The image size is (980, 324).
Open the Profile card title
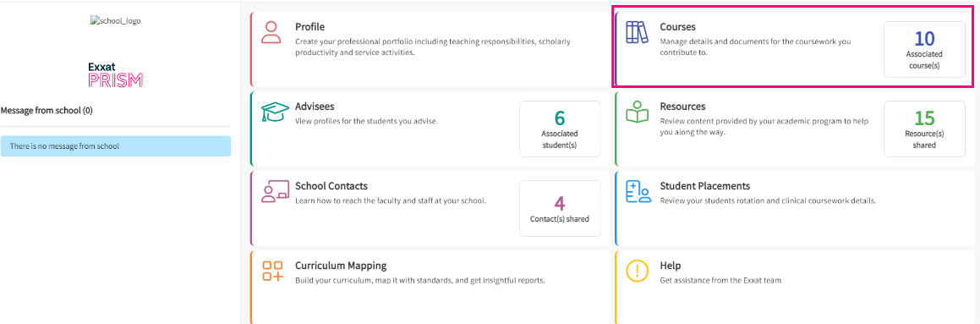click(x=309, y=27)
